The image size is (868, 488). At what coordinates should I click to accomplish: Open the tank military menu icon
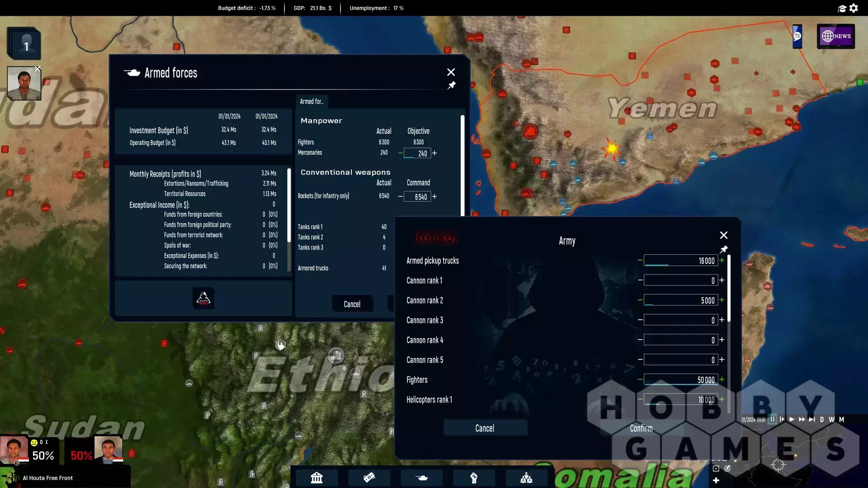(x=422, y=478)
